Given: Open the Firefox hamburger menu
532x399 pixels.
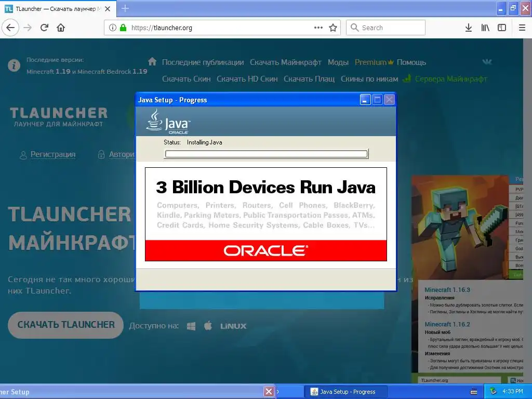Looking at the screenshot, I should (x=522, y=28).
